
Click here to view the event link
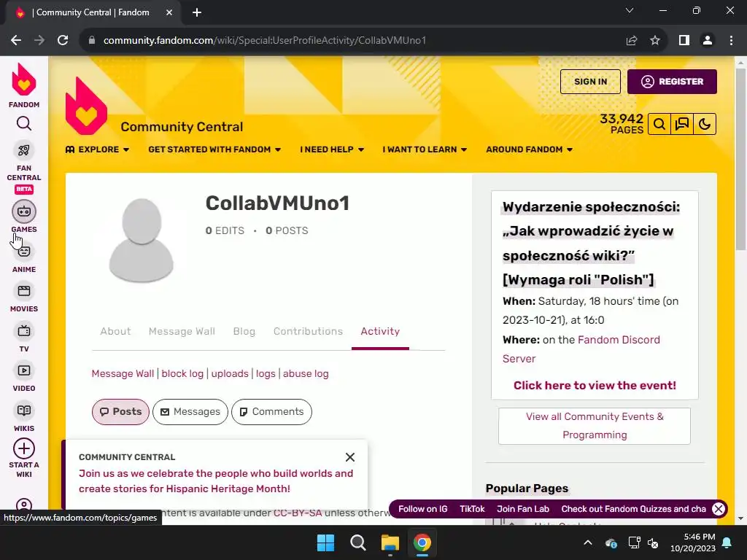595,385
